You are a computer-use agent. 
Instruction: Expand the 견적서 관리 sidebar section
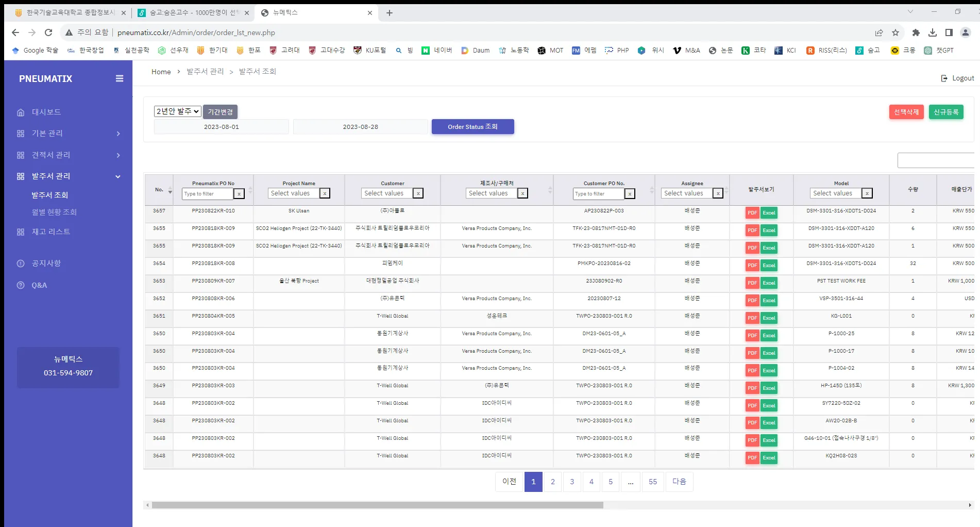point(68,155)
